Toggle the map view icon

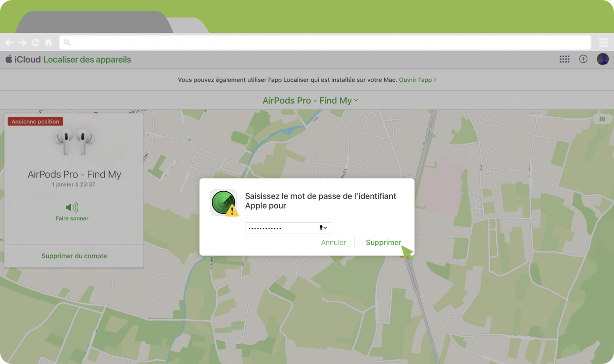tap(602, 119)
